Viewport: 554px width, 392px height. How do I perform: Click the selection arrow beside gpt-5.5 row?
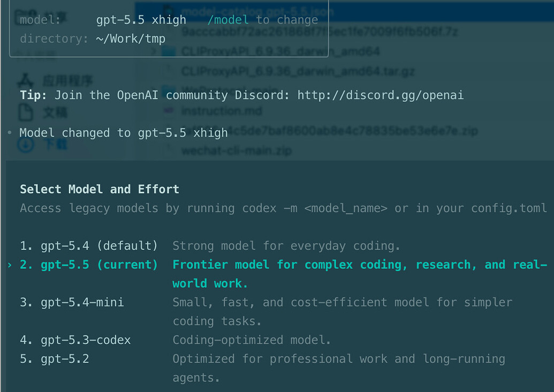pyautogui.click(x=10, y=265)
